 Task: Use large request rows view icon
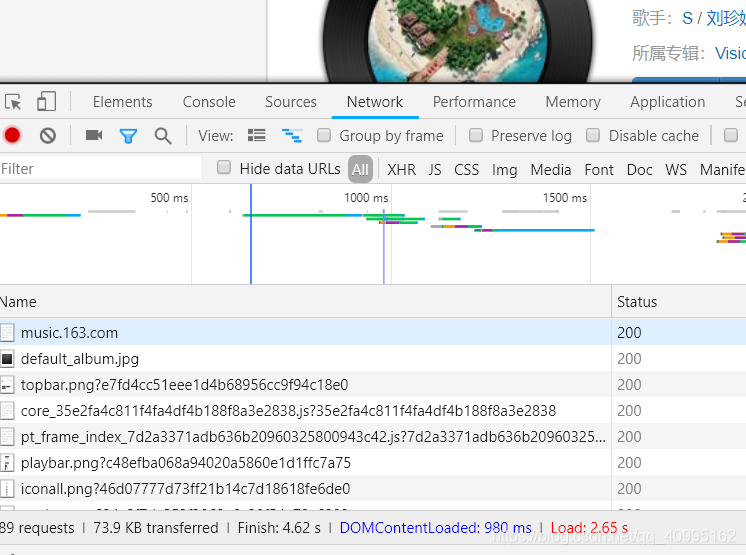pos(256,136)
